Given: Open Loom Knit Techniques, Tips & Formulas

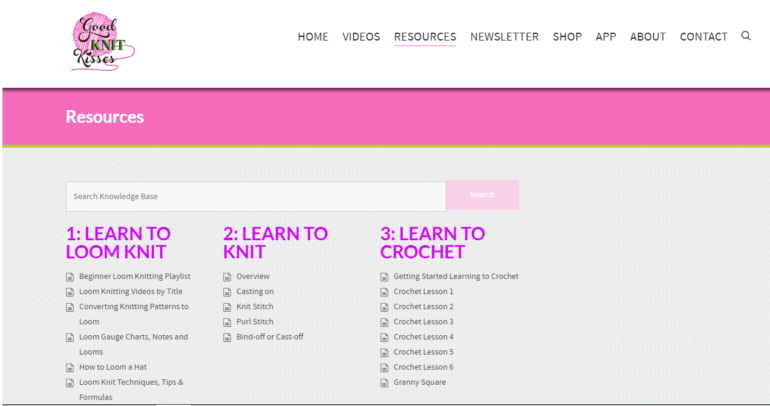Looking at the screenshot, I should [131, 389].
